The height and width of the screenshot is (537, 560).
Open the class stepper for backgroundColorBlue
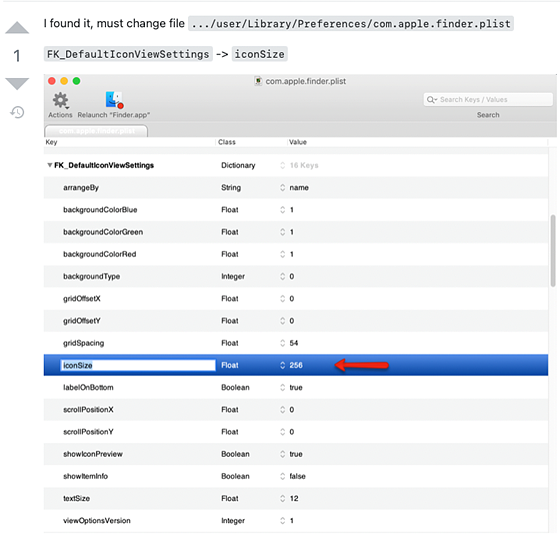pos(282,210)
